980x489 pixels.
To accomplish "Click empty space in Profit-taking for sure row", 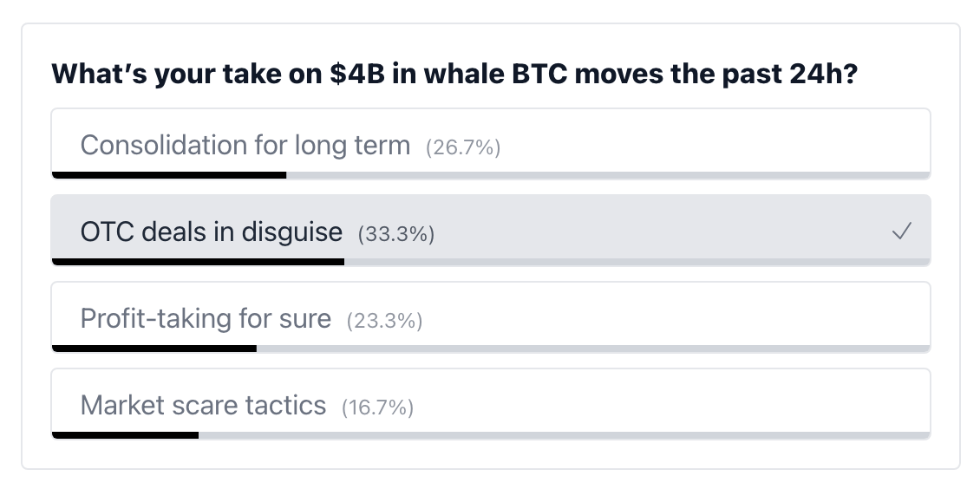I will (675, 314).
